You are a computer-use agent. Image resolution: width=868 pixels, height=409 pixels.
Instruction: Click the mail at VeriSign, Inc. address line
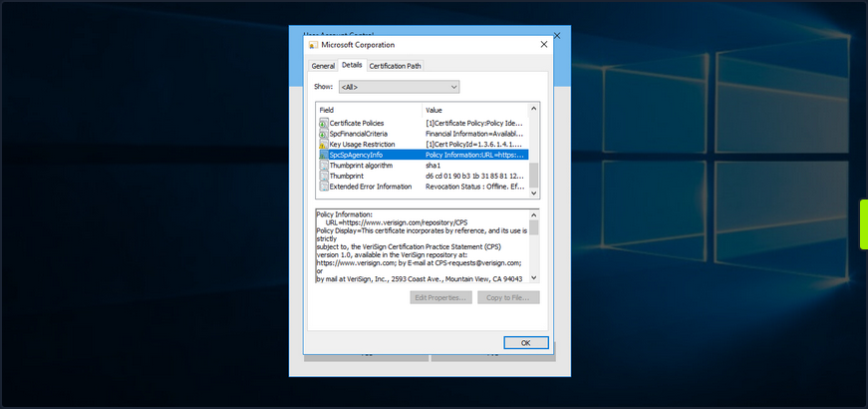420,279
